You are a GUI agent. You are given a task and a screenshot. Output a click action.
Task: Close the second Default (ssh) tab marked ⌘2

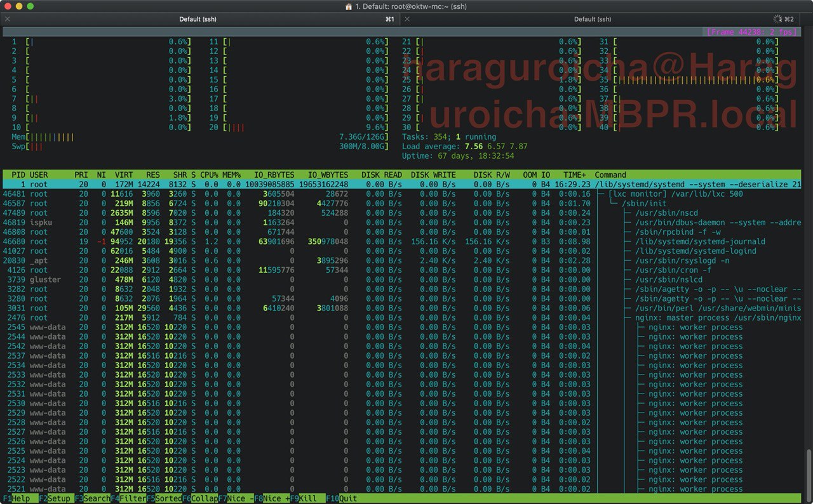(x=407, y=20)
